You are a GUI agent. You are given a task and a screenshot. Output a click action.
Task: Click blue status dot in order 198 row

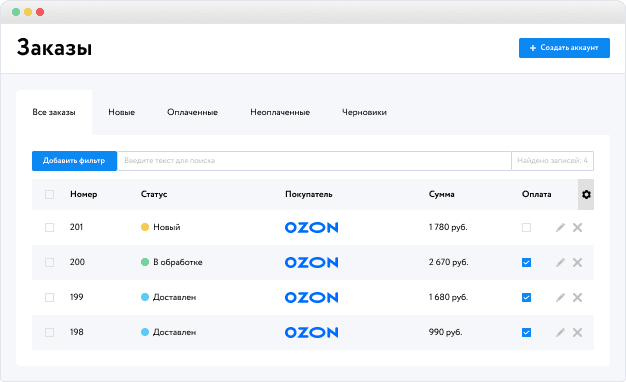(x=145, y=332)
